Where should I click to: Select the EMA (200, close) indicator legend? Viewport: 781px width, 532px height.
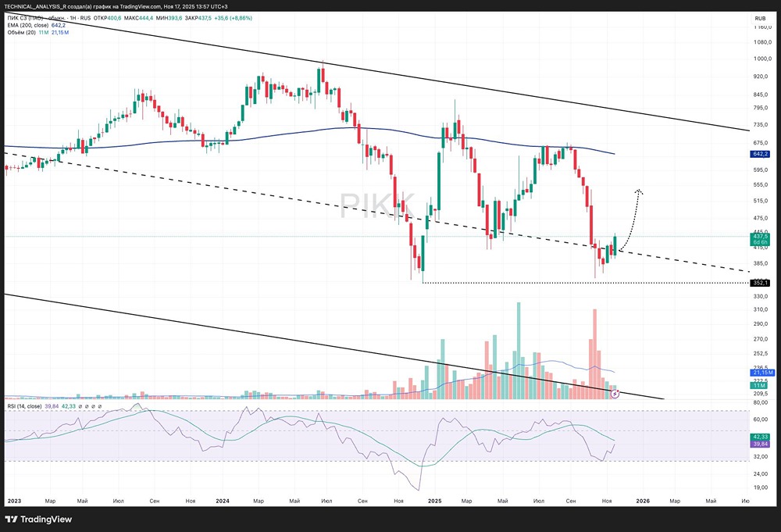point(28,25)
